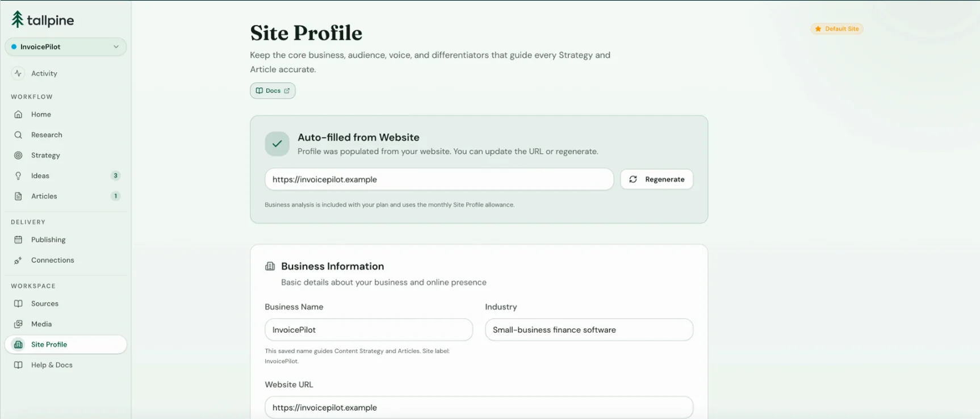
Task: Click the Business Information building icon
Action: [270, 266]
